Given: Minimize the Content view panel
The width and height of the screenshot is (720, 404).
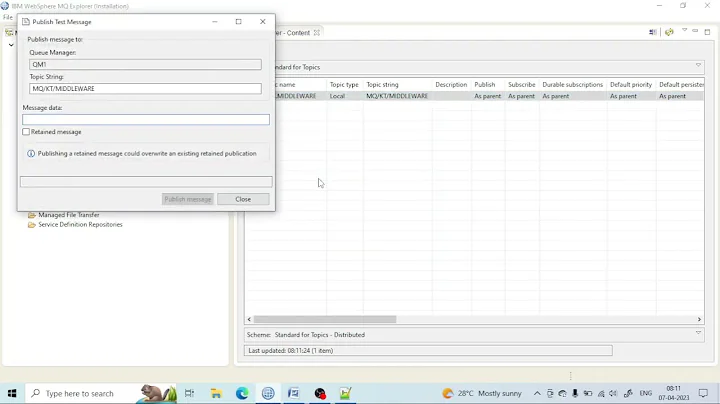Looking at the screenshot, I should [695, 31].
